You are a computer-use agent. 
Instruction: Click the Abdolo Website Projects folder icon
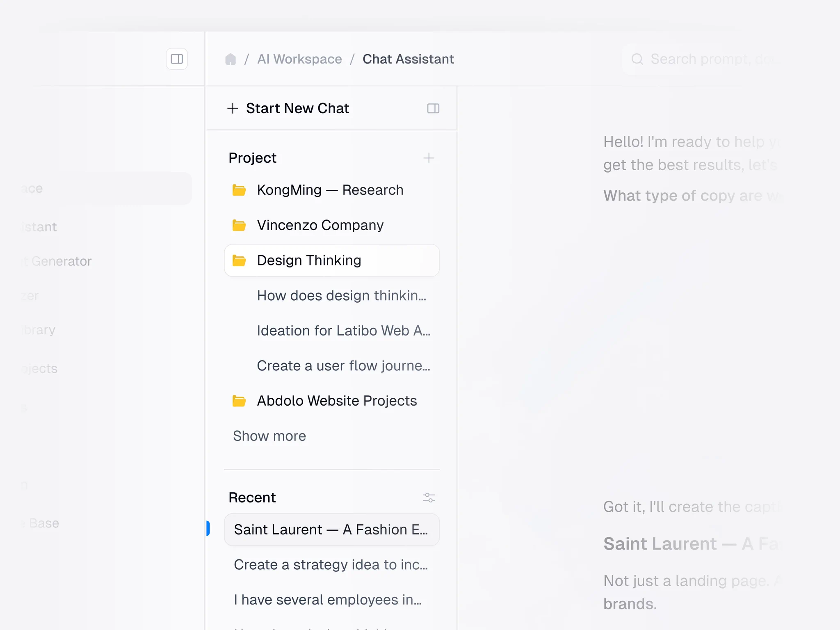239,401
